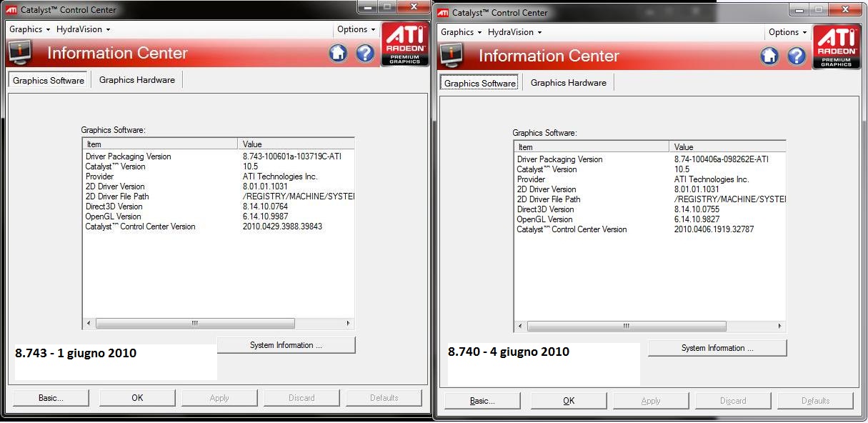The width and height of the screenshot is (868, 423).
Task: Select the Graphics Software tab in the right window
Action: [480, 83]
